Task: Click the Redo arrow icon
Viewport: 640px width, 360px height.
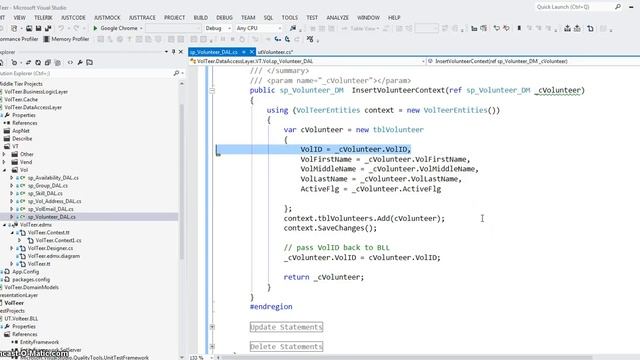Action: pos(76,28)
